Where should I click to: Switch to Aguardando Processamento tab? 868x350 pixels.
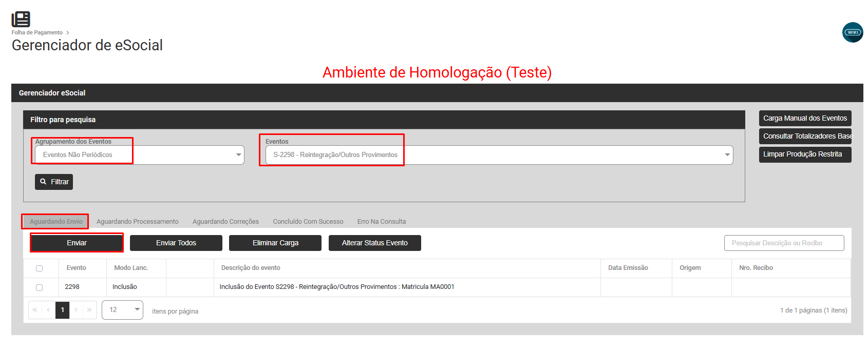(x=137, y=222)
